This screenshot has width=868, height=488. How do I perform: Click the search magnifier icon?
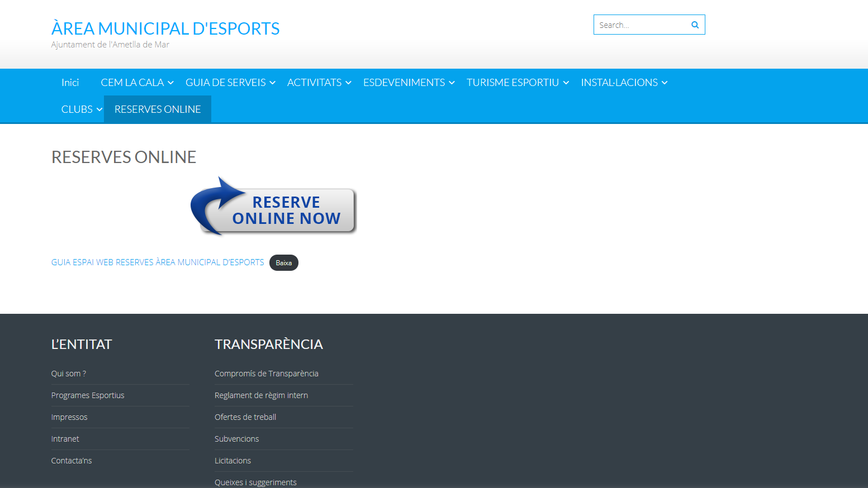coord(695,25)
